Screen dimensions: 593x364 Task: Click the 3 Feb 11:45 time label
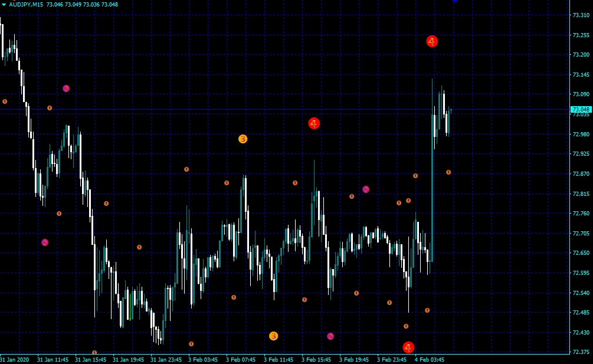[279, 359]
